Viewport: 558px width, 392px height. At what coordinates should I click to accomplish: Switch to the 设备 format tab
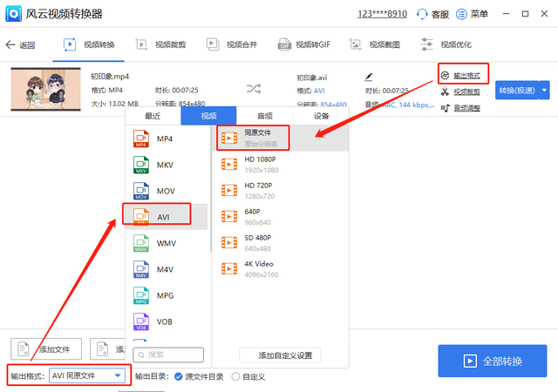[x=321, y=116]
